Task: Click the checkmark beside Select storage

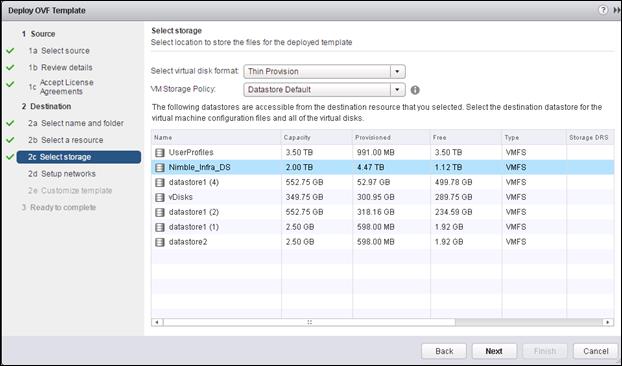Action: [x=10, y=157]
